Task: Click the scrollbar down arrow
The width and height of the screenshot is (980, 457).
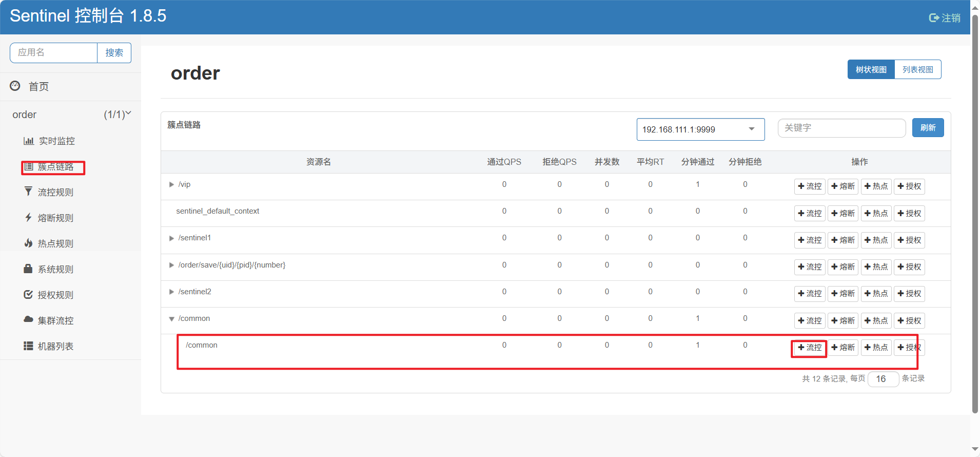Action: tap(975, 450)
